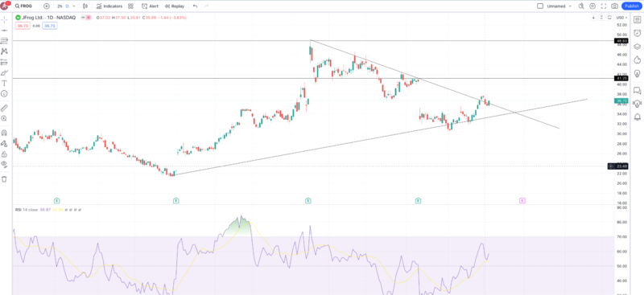This screenshot has height=295, width=644.
Task: Redo the chart action
Action: [206, 6]
